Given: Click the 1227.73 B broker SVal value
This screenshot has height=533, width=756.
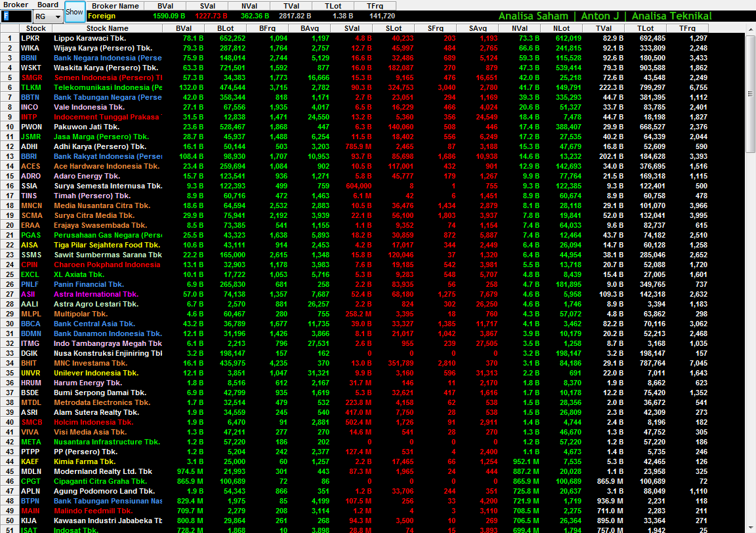Looking at the screenshot, I should pyautogui.click(x=211, y=16).
